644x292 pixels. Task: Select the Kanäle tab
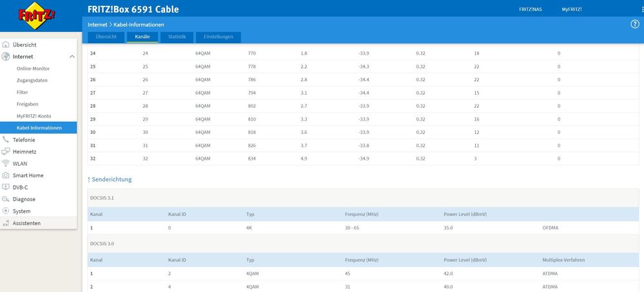click(x=142, y=37)
